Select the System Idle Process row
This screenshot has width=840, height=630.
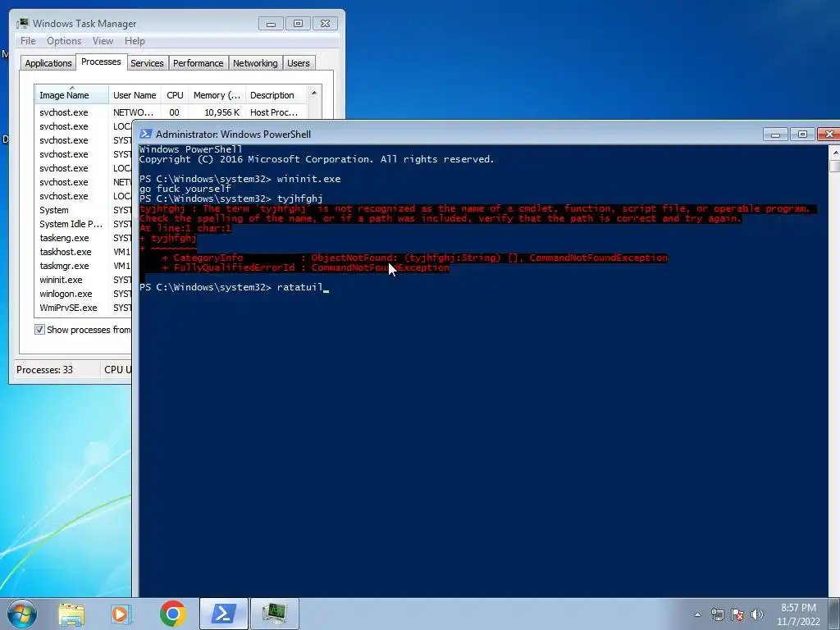pos(84,224)
